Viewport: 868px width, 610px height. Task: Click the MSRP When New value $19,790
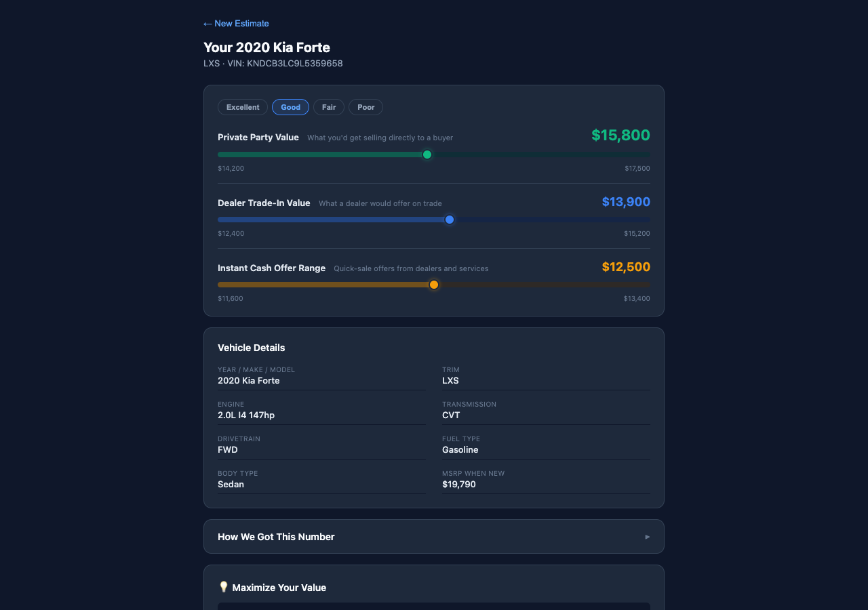point(459,484)
